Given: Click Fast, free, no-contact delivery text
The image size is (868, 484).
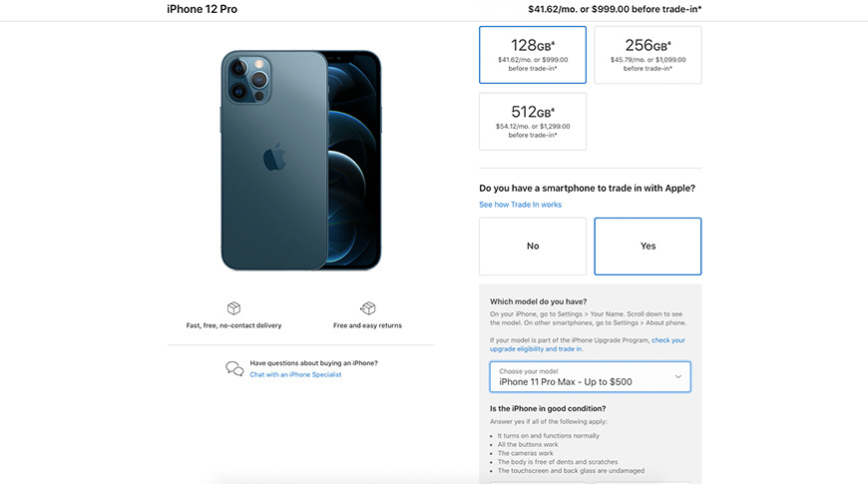Looking at the screenshot, I should [x=233, y=325].
